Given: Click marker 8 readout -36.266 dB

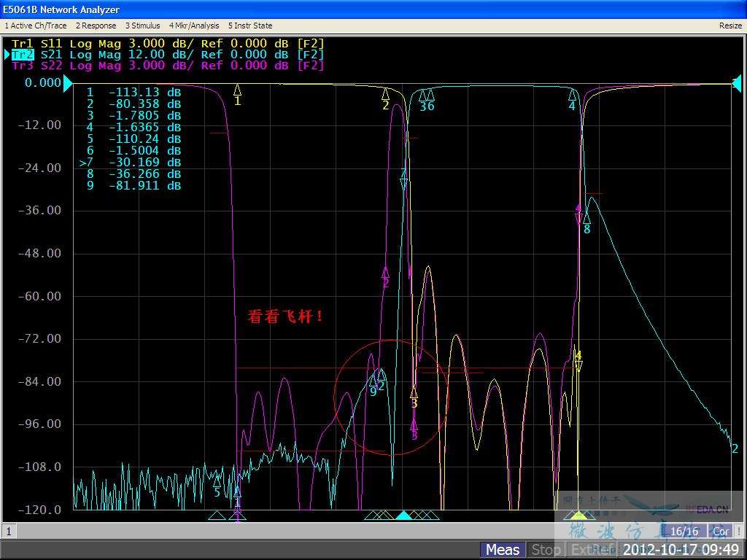Looking at the screenshot, I should (x=134, y=174).
